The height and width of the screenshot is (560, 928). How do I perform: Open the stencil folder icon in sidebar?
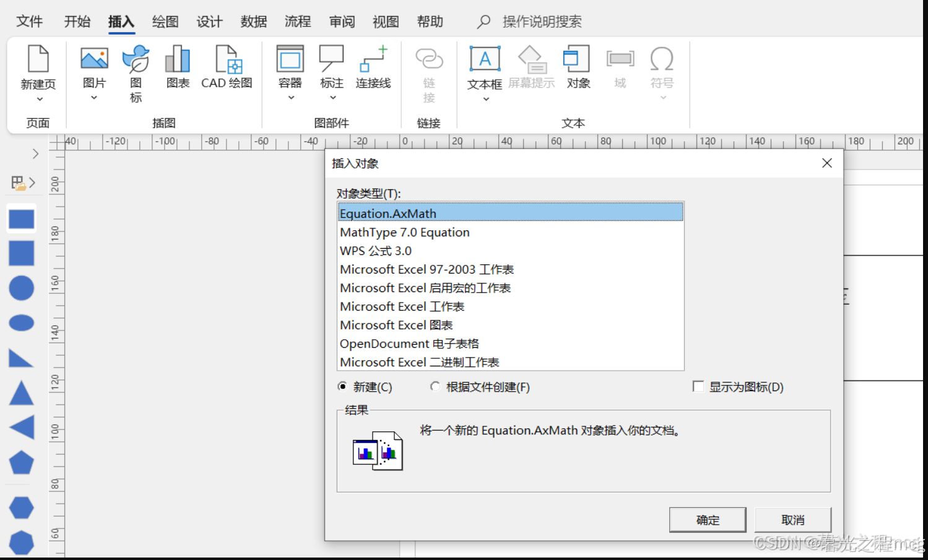(18, 183)
